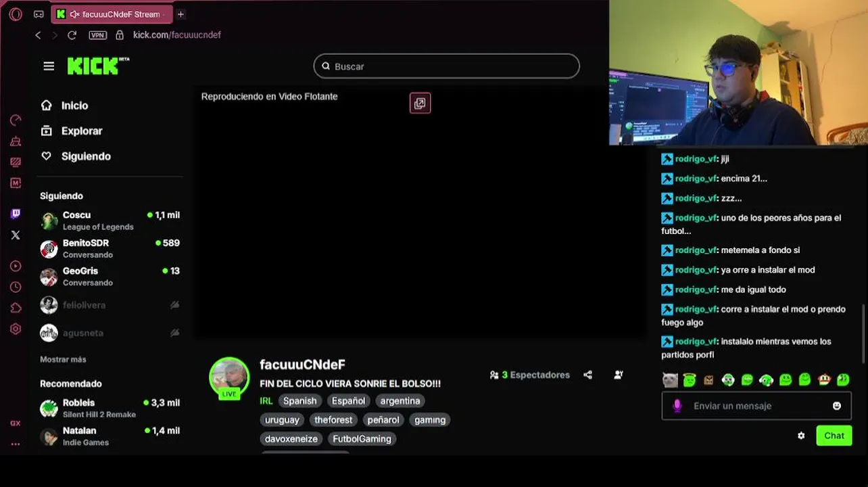Click the GX icon in Opera sidebar
Image resolution: width=868 pixels, height=487 pixels.
[16, 423]
